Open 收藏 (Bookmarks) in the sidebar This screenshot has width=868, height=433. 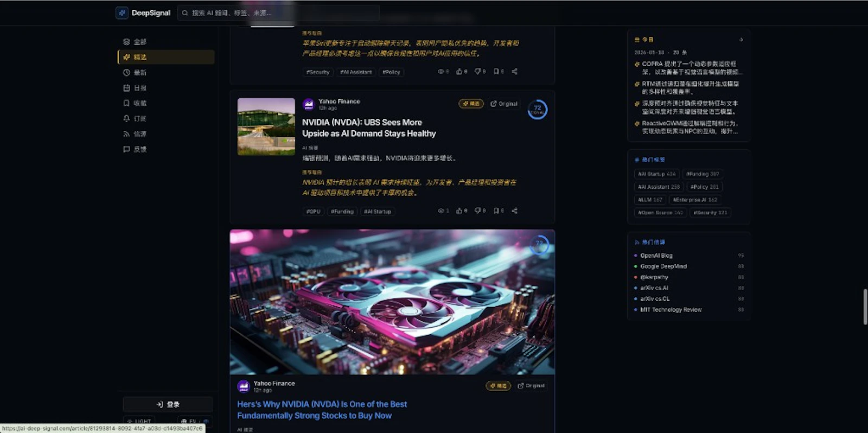tap(166, 103)
